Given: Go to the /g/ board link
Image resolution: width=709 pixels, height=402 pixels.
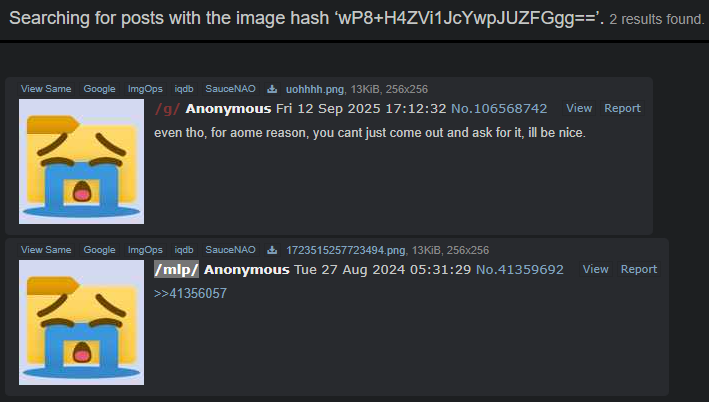Looking at the screenshot, I should pos(168,109).
